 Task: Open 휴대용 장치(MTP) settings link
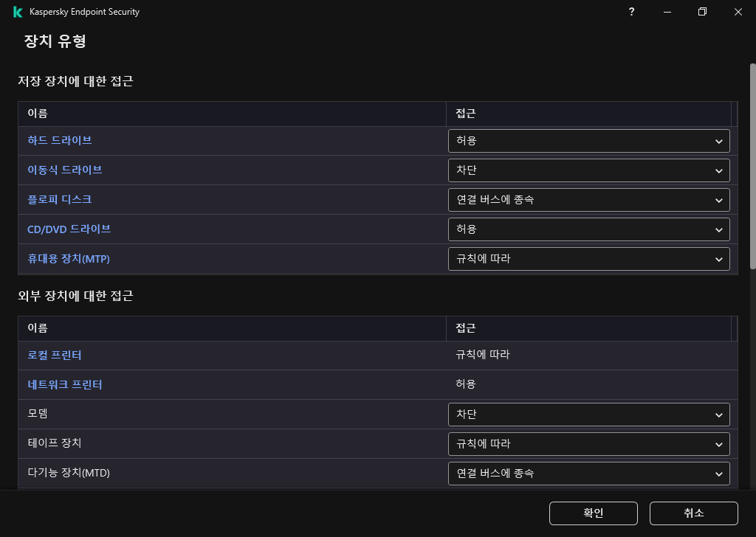(x=69, y=258)
